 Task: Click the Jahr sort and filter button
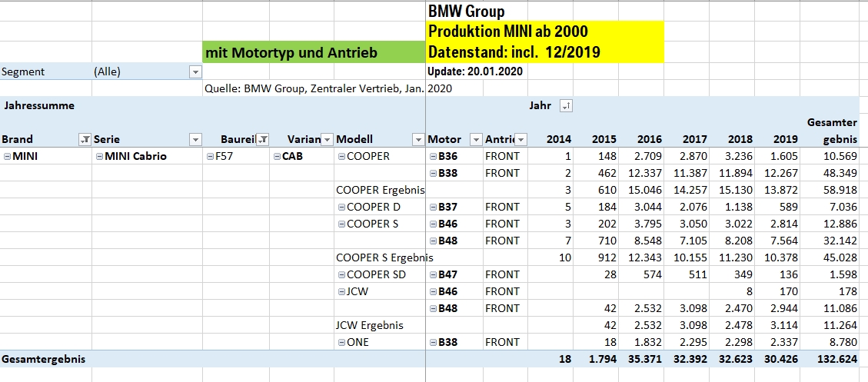pyautogui.click(x=566, y=105)
